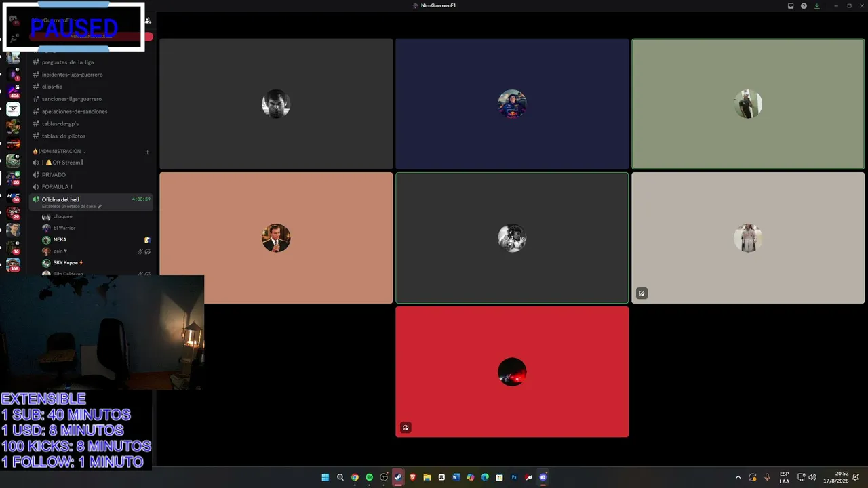Open Steam from the taskbar
Image resolution: width=868 pixels, height=488 pixels.
(x=398, y=477)
